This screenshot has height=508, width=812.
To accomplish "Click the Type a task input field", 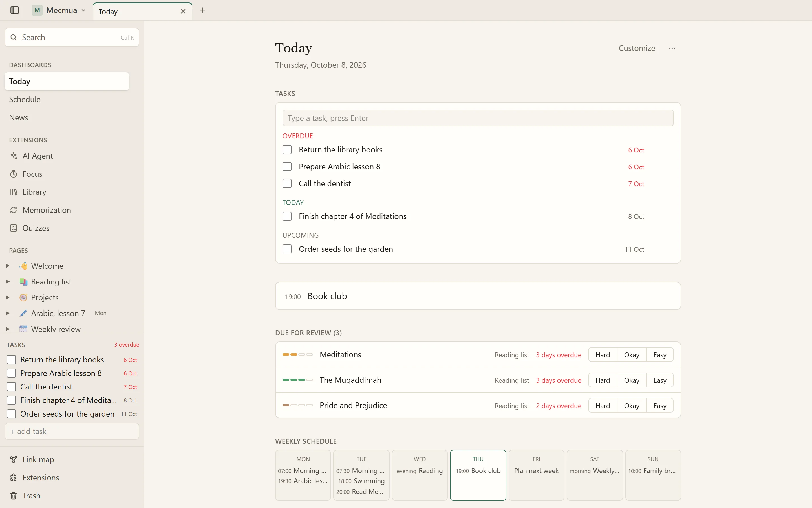I will [478, 118].
